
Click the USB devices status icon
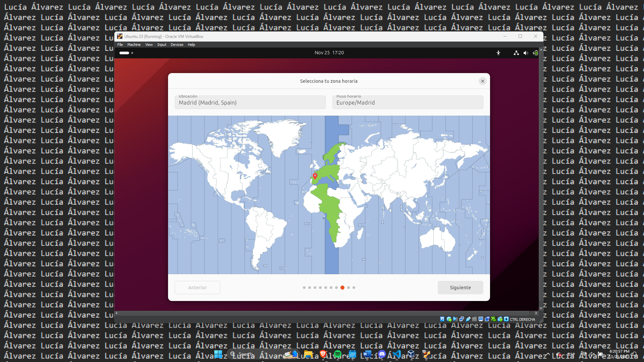point(468,319)
